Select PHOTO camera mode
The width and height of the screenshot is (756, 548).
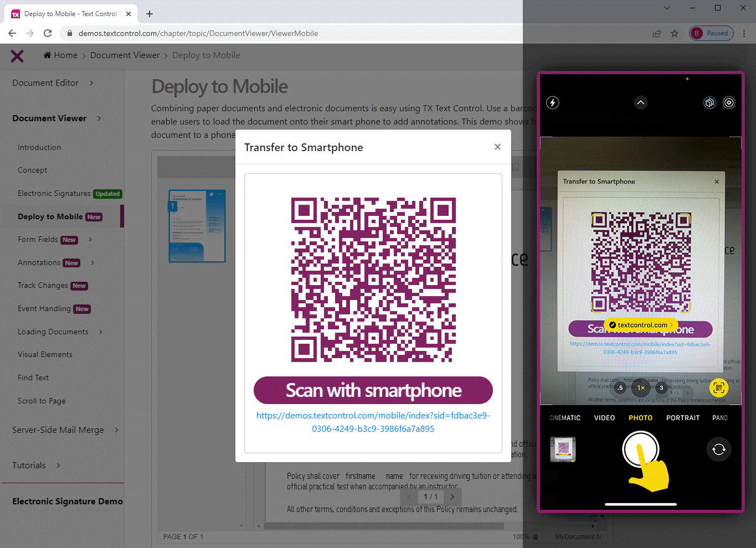(641, 418)
